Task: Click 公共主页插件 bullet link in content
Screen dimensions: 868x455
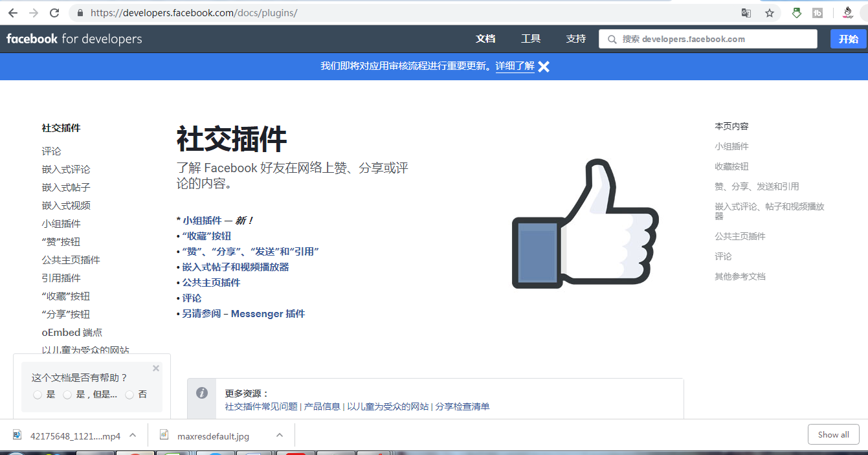Action: pyautogui.click(x=211, y=282)
